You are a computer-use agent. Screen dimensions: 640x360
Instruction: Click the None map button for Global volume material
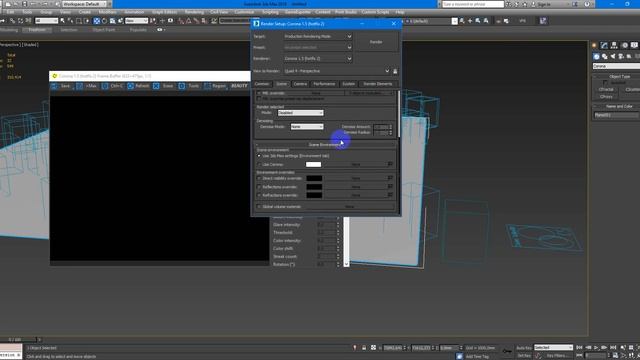click(x=349, y=207)
